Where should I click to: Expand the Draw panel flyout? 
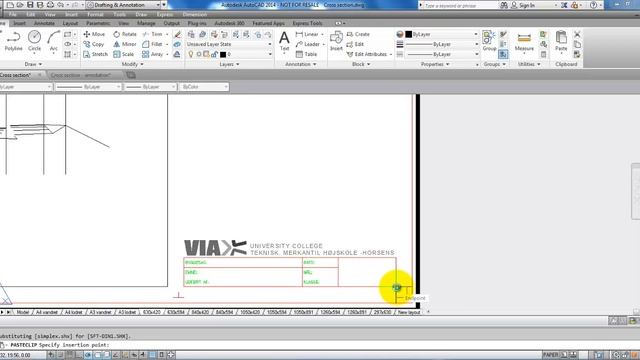coord(33,64)
